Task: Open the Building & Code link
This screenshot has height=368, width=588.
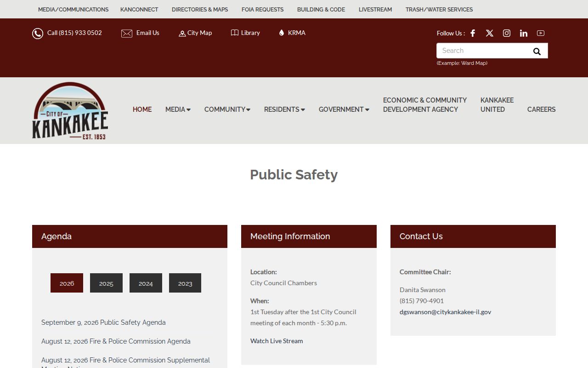Action: point(321,9)
